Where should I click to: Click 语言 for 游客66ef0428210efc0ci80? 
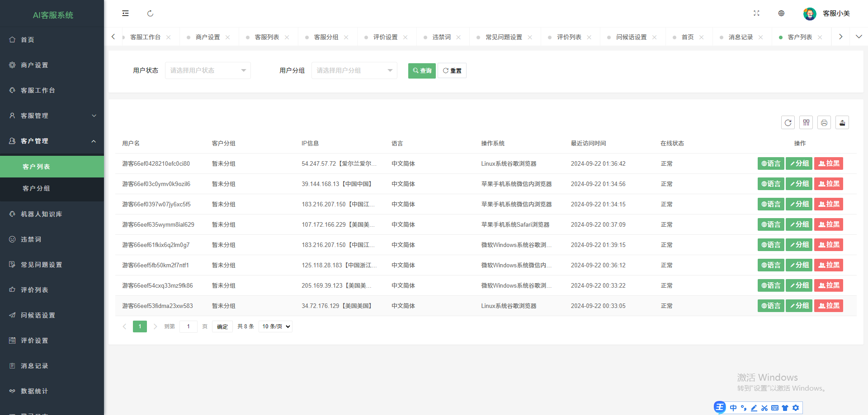pyautogui.click(x=771, y=163)
